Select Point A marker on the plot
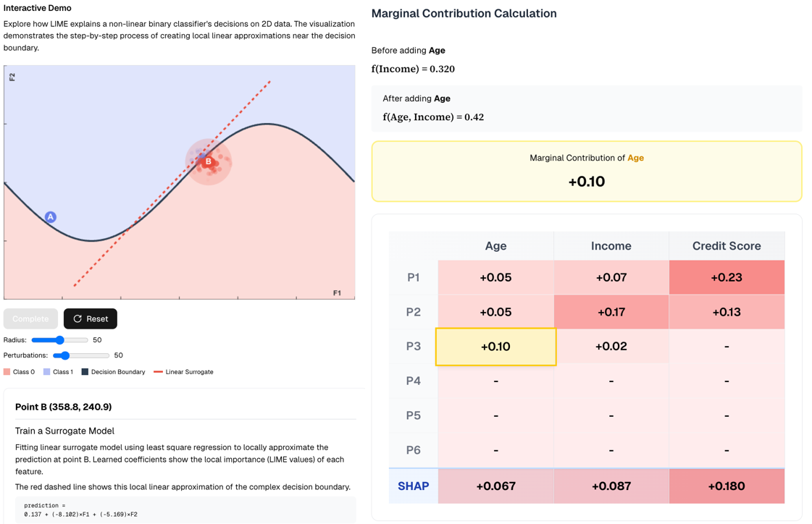Image resolution: width=812 pixels, height=524 pixels. click(50, 216)
